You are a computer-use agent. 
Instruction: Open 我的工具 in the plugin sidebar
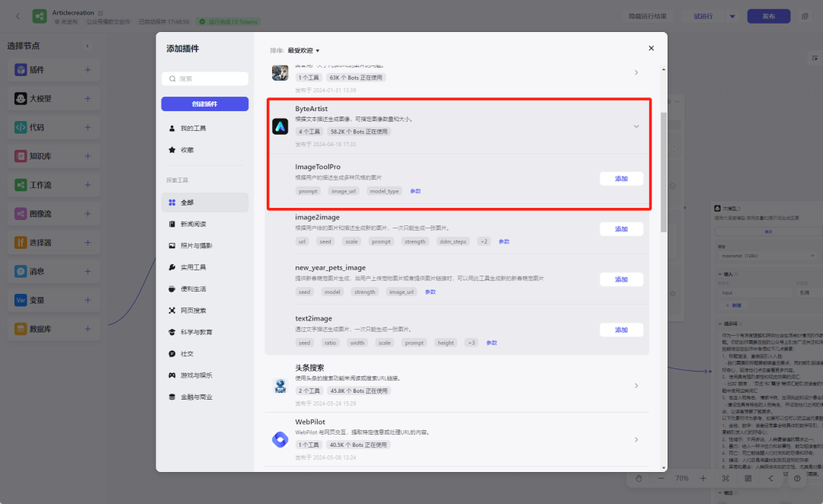(x=205, y=129)
